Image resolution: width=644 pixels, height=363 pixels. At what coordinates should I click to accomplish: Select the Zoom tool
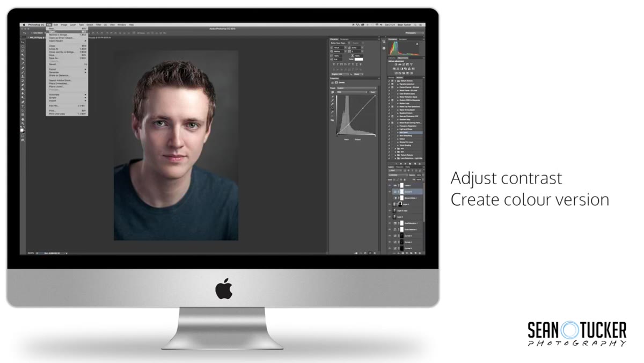tap(23, 124)
